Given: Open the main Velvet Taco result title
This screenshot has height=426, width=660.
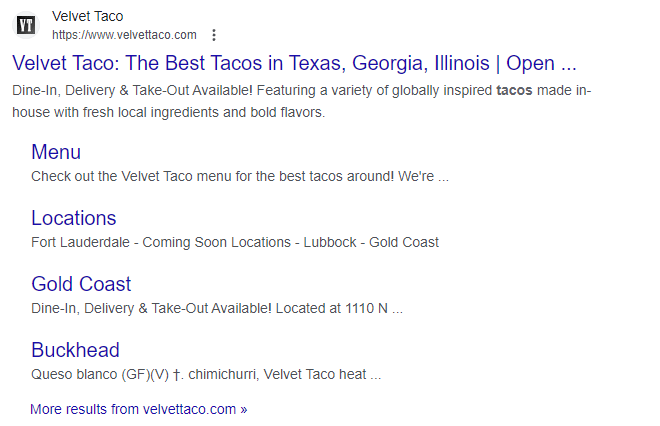Looking at the screenshot, I should click(x=294, y=64).
